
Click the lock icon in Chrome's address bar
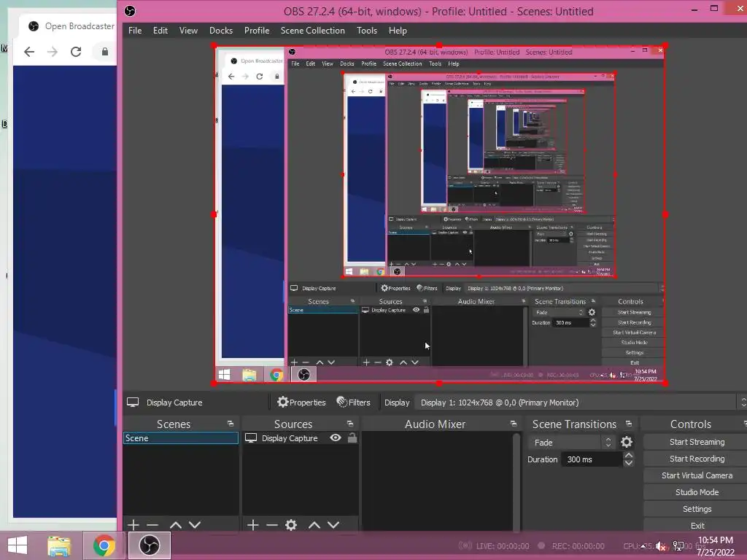105,52
